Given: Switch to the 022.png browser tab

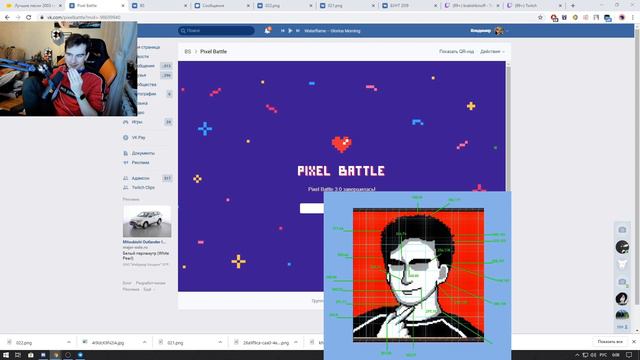Looking at the screenshot, I should tap(284, 6).
